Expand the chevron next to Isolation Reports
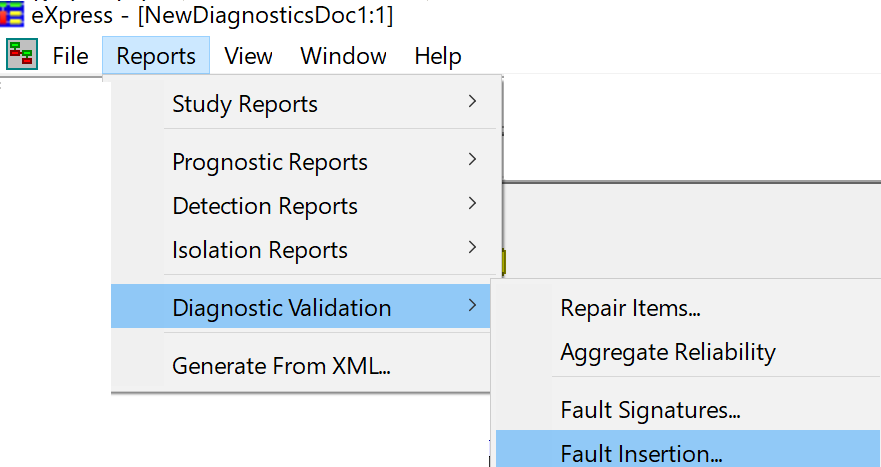881x467 pixels. coord(473,248)
